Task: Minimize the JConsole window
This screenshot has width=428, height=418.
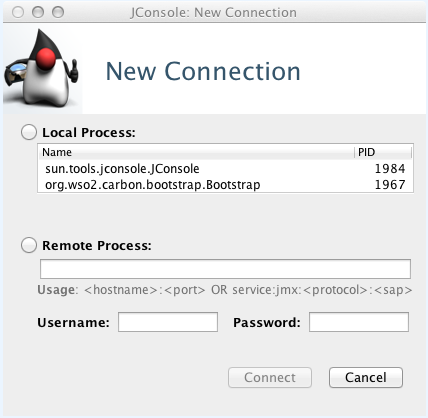Action: click(x=38, y=12)
